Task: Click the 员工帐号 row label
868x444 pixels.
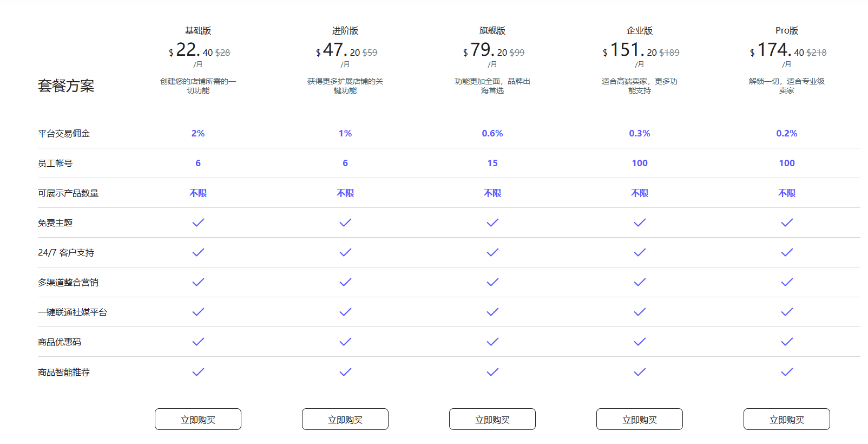Action: point(55,163)
